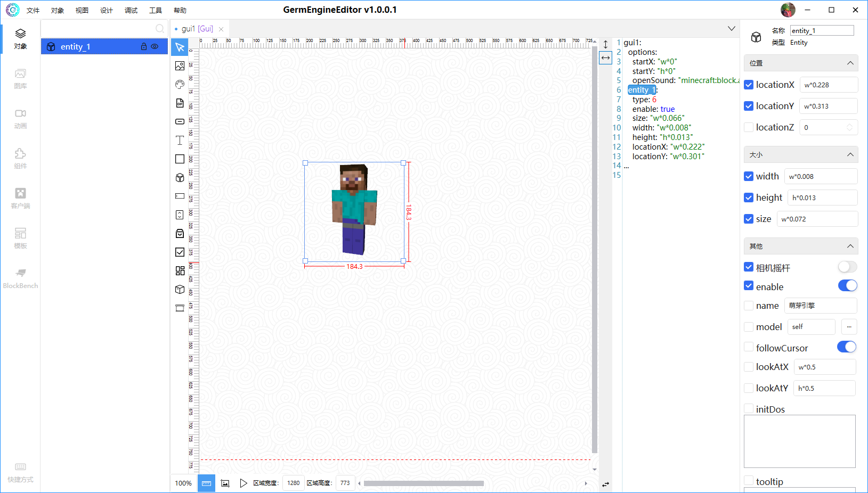Hide entity_1 with the eye icon
Image resolution: width=868 pixels, height=493 pixels.
click(x=155, y=47)
